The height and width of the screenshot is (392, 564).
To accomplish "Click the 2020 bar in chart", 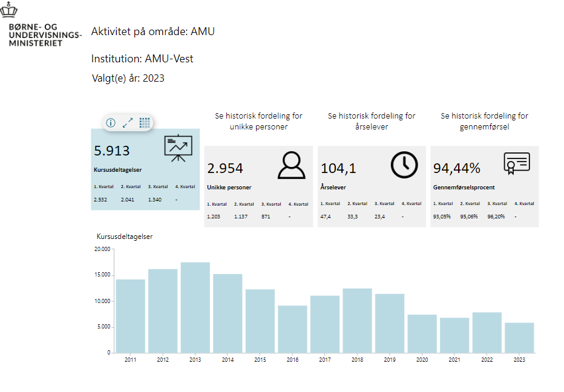I will point(422,334).
